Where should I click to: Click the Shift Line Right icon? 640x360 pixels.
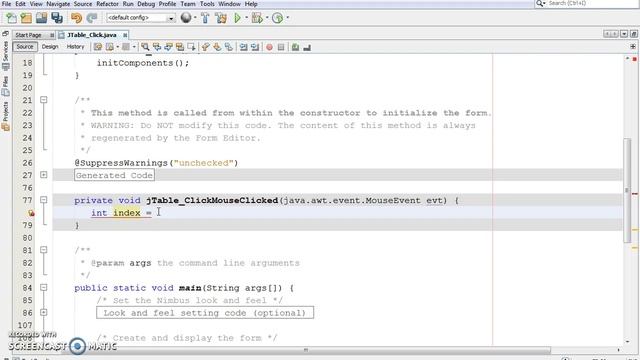[x=255, y=47]
